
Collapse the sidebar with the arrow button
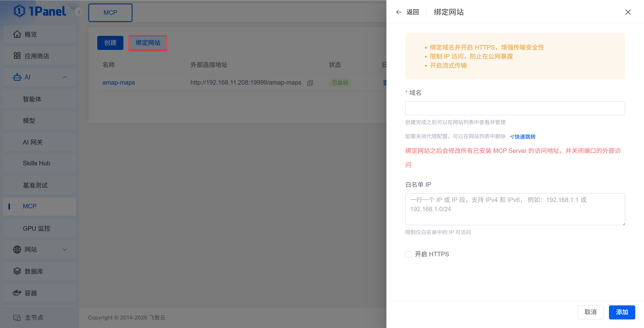coord(79,12)
